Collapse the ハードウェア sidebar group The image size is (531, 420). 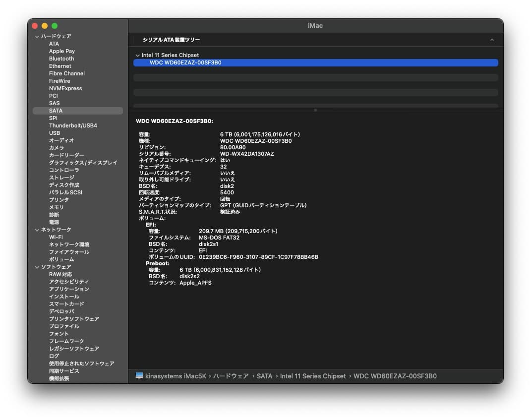(x=37, y=36)
